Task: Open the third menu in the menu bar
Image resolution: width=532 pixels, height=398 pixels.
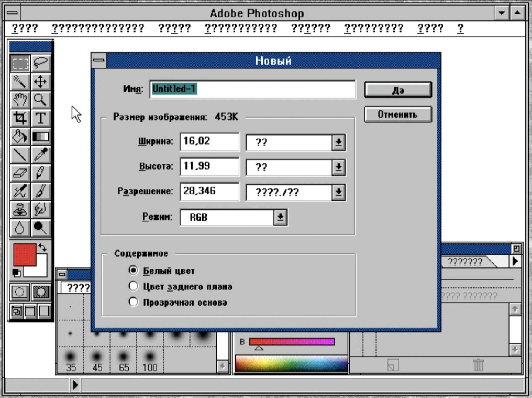Action: [x=174, y=29]
